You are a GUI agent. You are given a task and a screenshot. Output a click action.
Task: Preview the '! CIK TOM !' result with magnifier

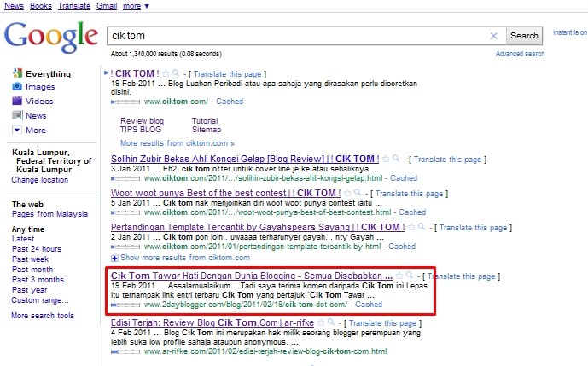[176, 73]
